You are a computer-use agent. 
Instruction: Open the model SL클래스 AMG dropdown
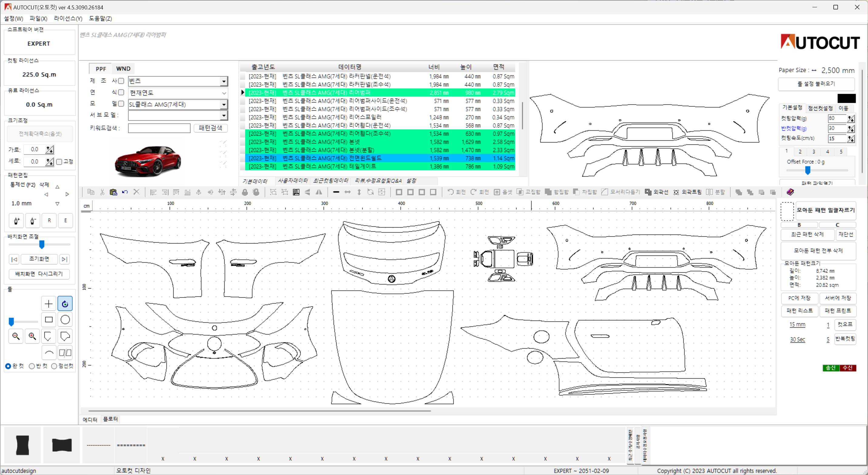coord(224,105)
